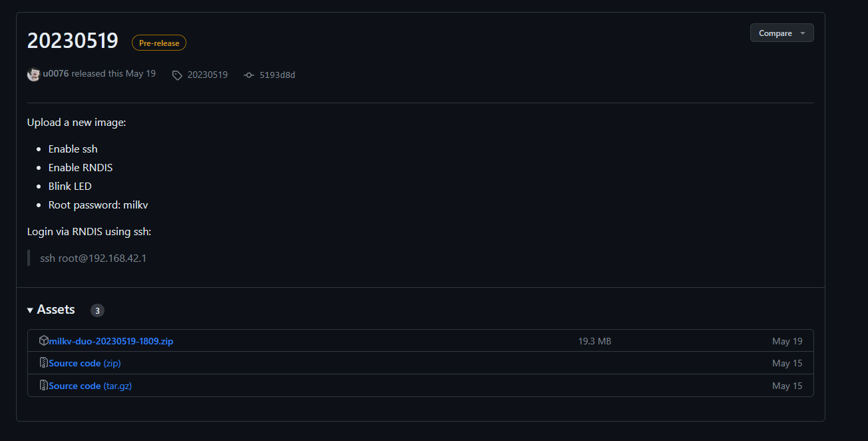Click the 20230519 release title
The width and height of the screenshot is (868, 441).
pos(73,41)
